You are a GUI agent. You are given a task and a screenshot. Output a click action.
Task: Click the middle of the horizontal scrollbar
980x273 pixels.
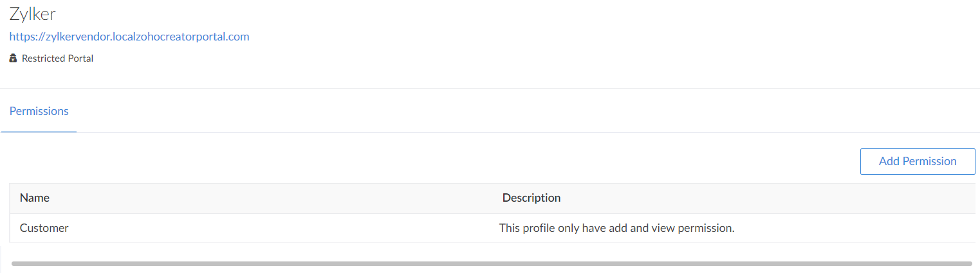(x=492, y=263)
